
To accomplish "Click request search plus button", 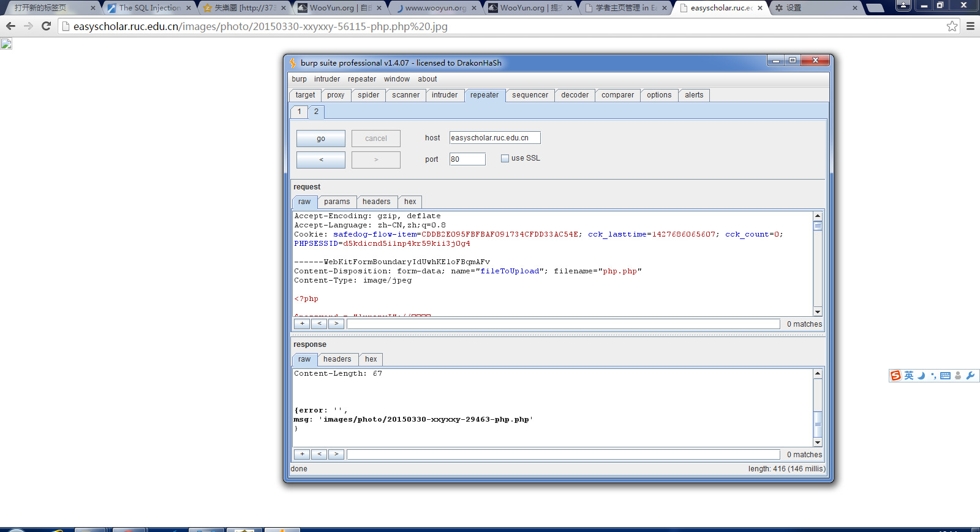I will pos(302,324).
